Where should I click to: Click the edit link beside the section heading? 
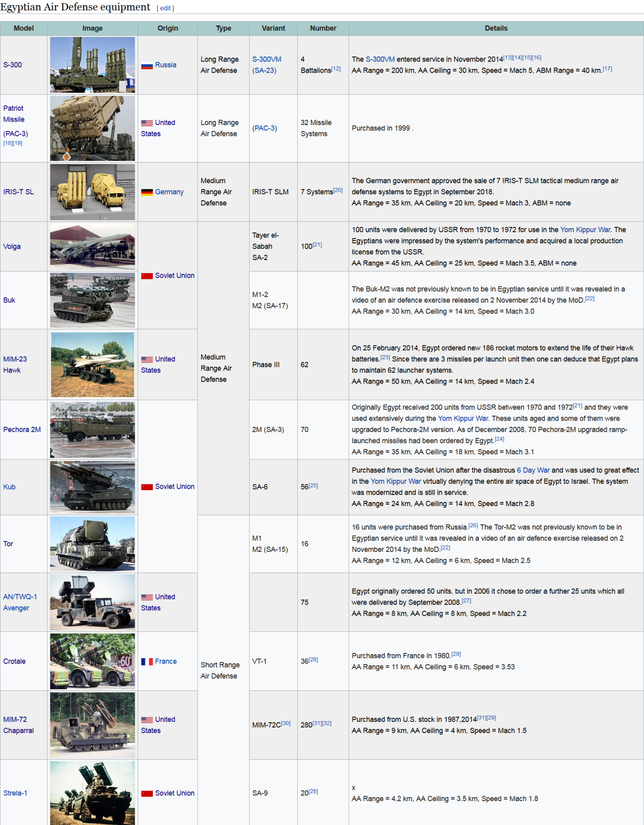tap(165, 8)
